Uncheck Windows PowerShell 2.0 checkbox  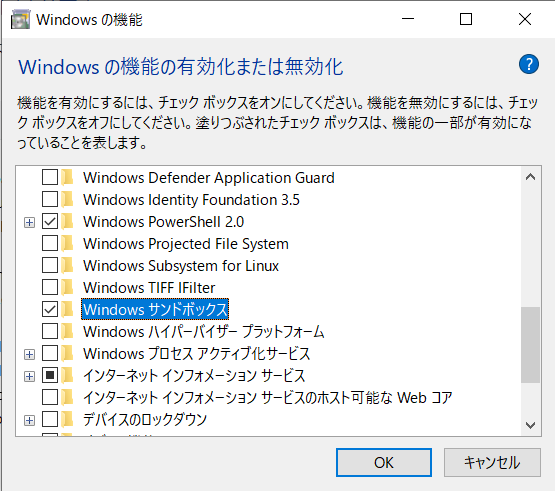point(50,222)
